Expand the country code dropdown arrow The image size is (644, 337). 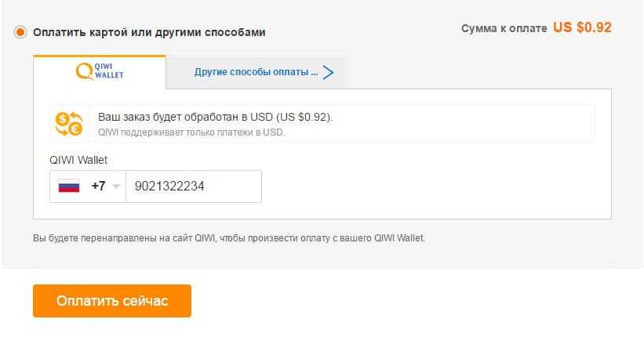[116, 187]
